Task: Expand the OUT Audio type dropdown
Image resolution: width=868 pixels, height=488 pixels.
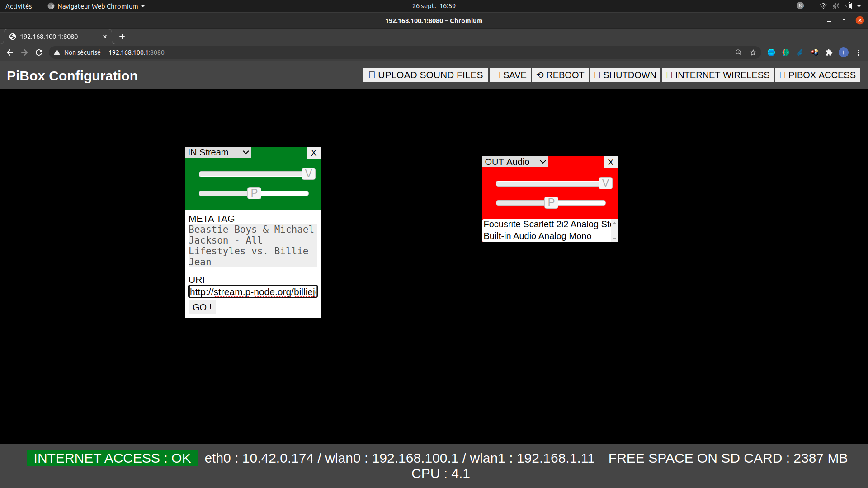Action: point(515,162)
